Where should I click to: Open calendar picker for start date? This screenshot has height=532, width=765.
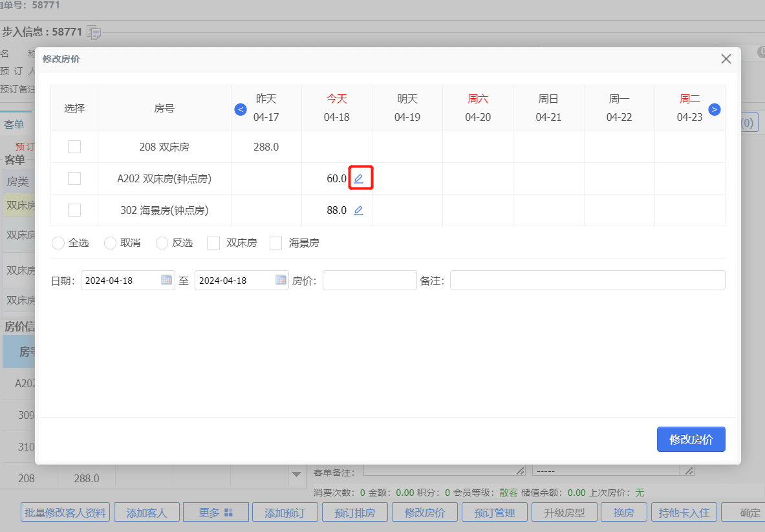(166, 280)
